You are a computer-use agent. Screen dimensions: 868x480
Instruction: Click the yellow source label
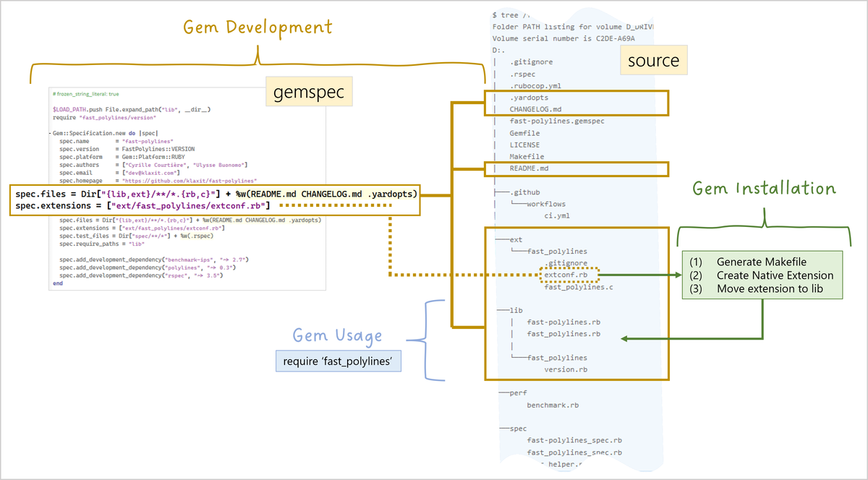(653, 61)
